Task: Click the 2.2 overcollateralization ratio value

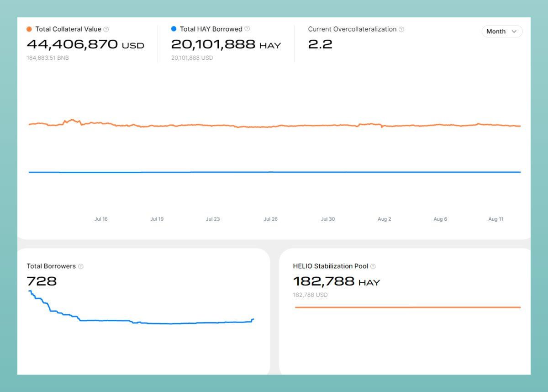Action: (x=320, y=44)
